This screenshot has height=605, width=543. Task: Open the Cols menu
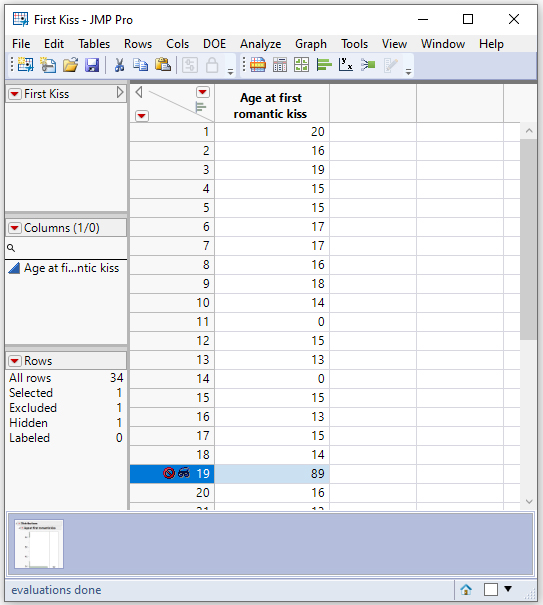[178, 44]
